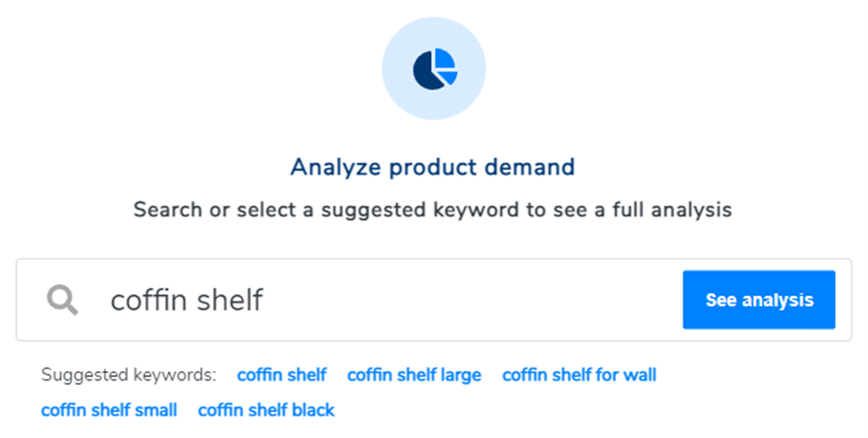Click the light blue circle around the chart
The width and height of the screenshot is (868, 438).
[x=434, y=68]
